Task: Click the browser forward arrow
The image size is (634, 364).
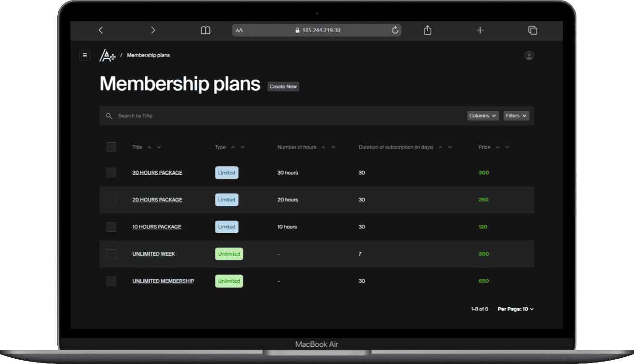Action: pos(153,30)
